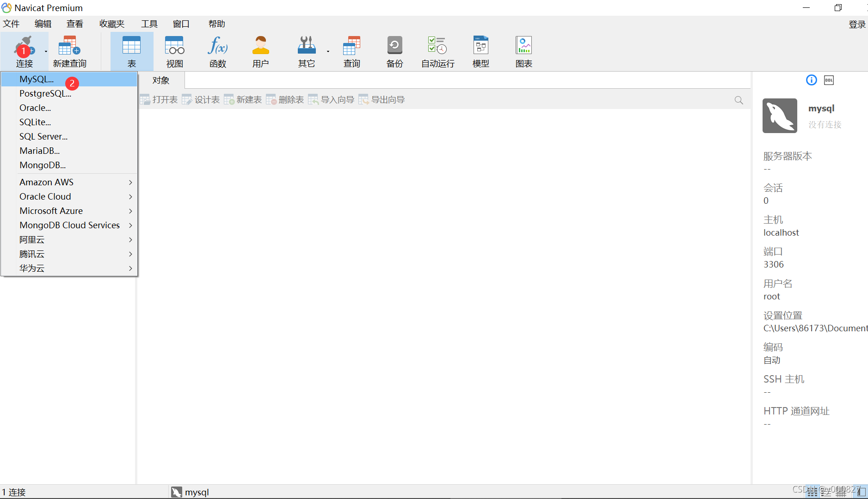Show the DDL panel icon

[x=829, y=80]
